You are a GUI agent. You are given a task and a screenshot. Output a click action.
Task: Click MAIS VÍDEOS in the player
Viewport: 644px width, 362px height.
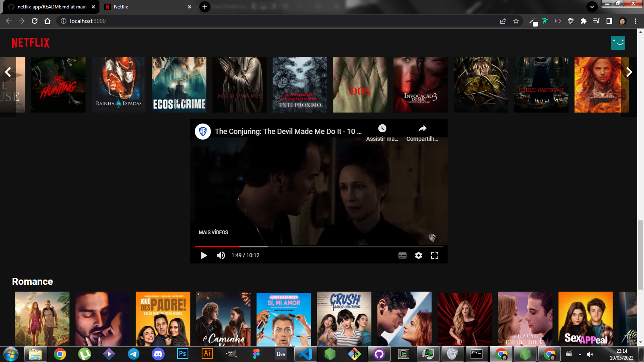(213, 232)
